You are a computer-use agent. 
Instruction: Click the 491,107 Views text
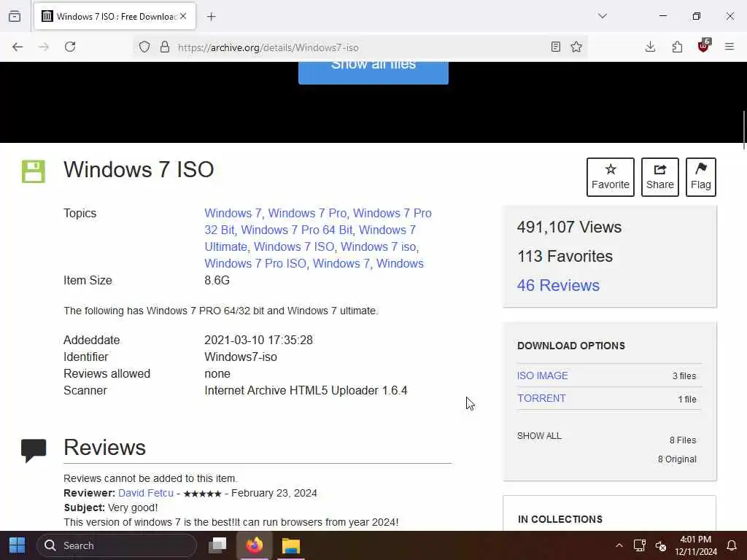(569, 227)
